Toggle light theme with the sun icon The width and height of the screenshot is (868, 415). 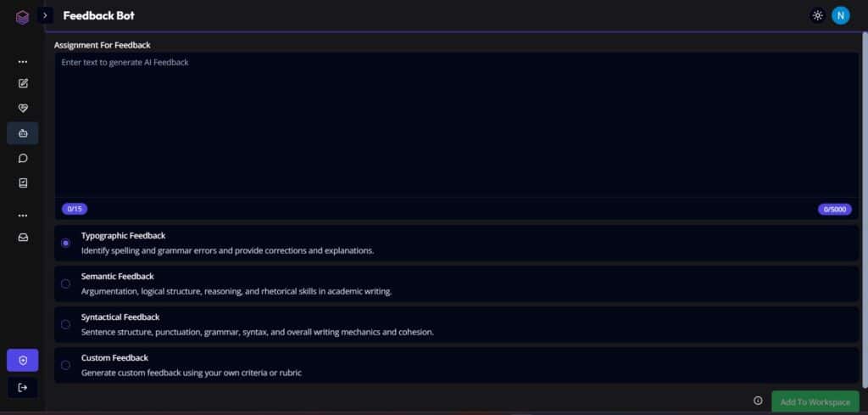[817, 15]
